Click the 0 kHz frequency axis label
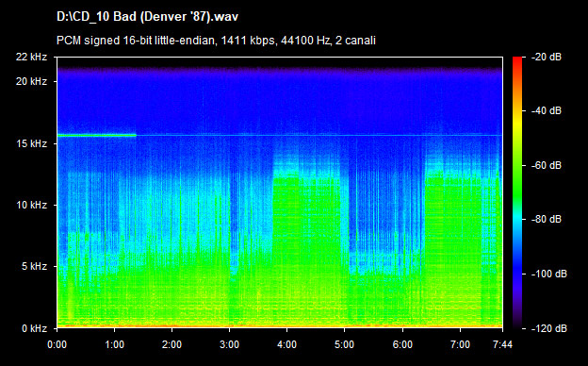588x366 pixels. (x=34, y=329)
